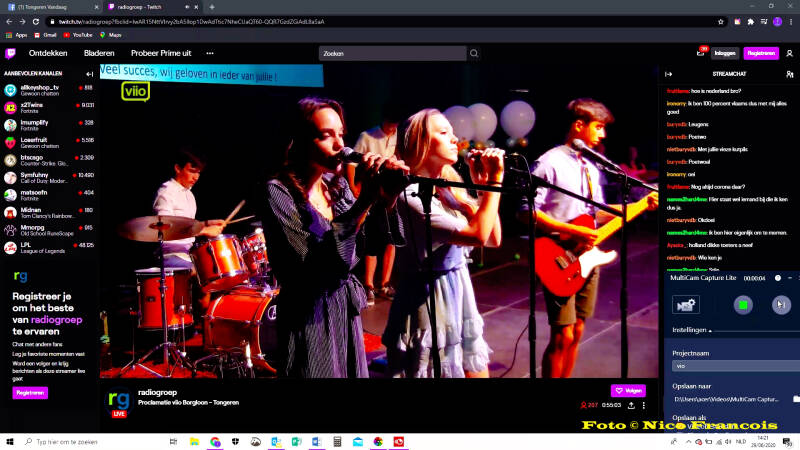800x450 pixels.
Task: Go to Bladeren page
Action: click(x=99, y=53)
